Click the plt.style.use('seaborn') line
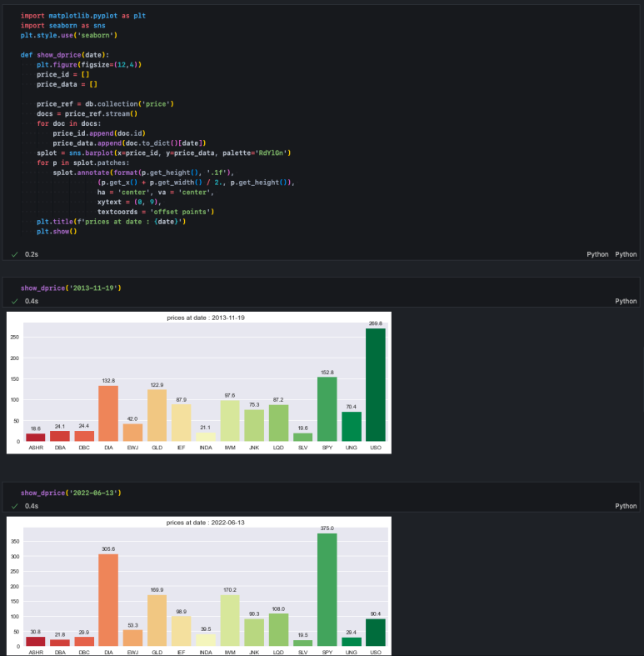 point(69,36)
